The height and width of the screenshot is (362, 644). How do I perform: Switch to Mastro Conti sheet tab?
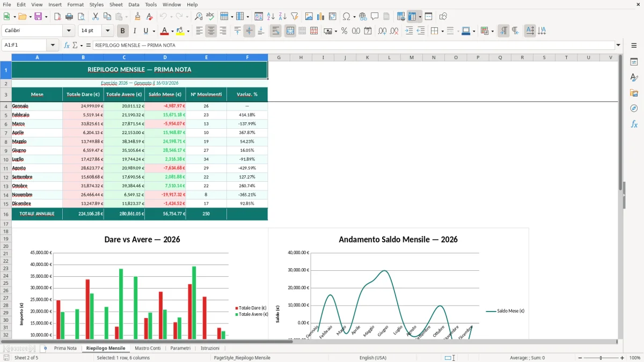148,348
